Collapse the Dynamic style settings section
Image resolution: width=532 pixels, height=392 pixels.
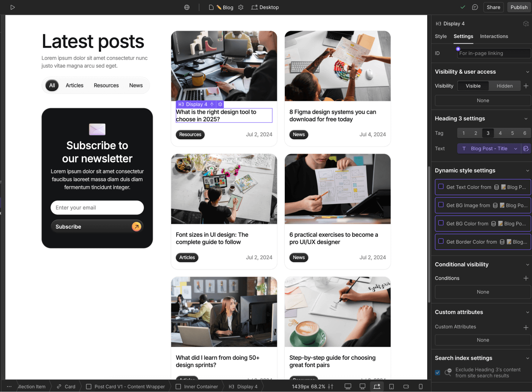pyautogui.click(x=528, y=170)
